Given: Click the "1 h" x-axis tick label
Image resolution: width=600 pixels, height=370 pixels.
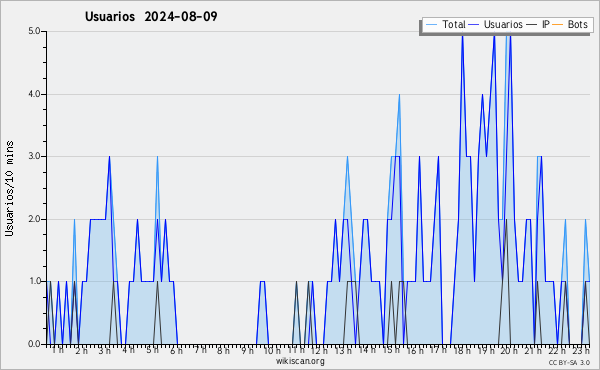Looking at the screenshot, I should [58, 350].
